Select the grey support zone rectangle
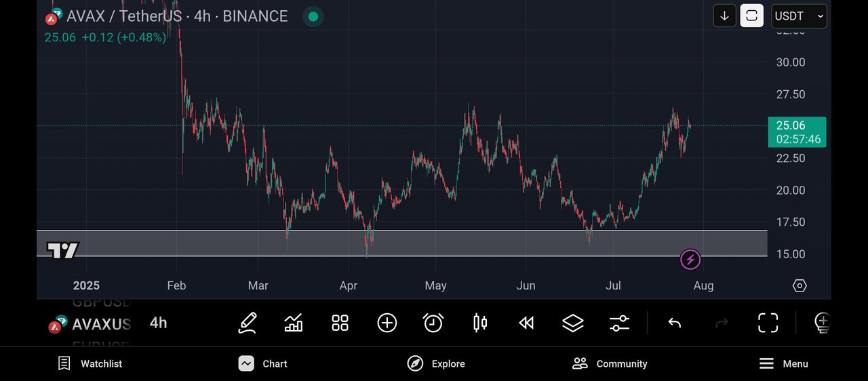 coord(401,243)
